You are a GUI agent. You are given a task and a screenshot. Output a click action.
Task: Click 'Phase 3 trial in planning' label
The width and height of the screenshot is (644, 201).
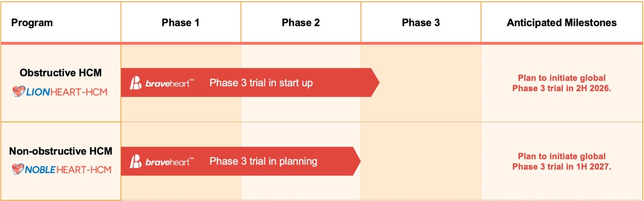tap(263, 161)
